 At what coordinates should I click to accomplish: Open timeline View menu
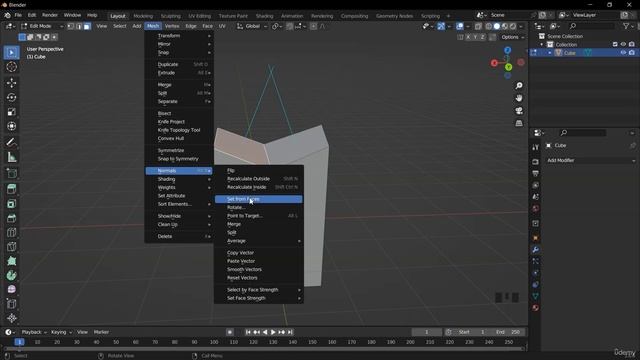(x=82, y=332)
